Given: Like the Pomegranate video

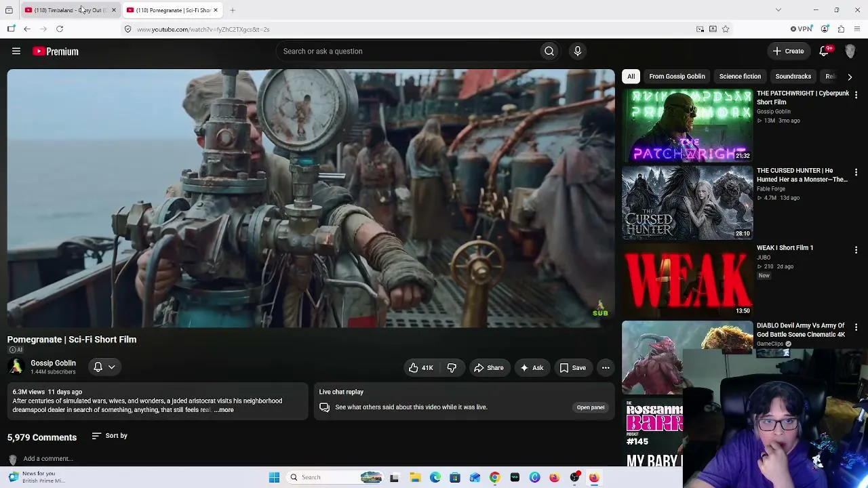Looking at the screenshot, I should coord(420,367).
